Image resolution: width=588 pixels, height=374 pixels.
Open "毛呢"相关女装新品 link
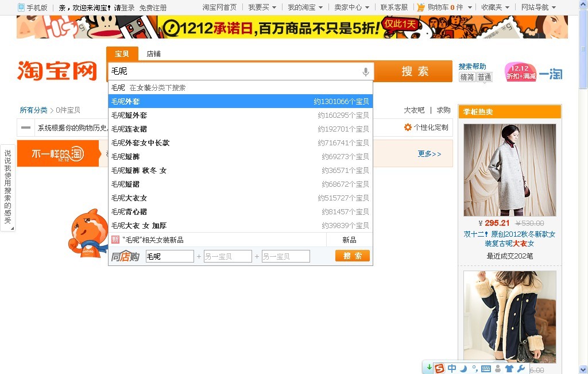(153, 240)
